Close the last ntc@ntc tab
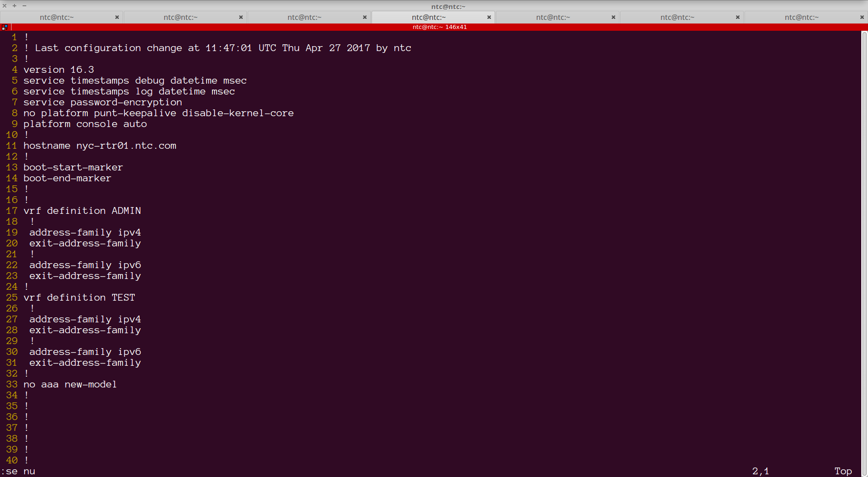Viewport: 868px width, 477px height. coord(863,17)
